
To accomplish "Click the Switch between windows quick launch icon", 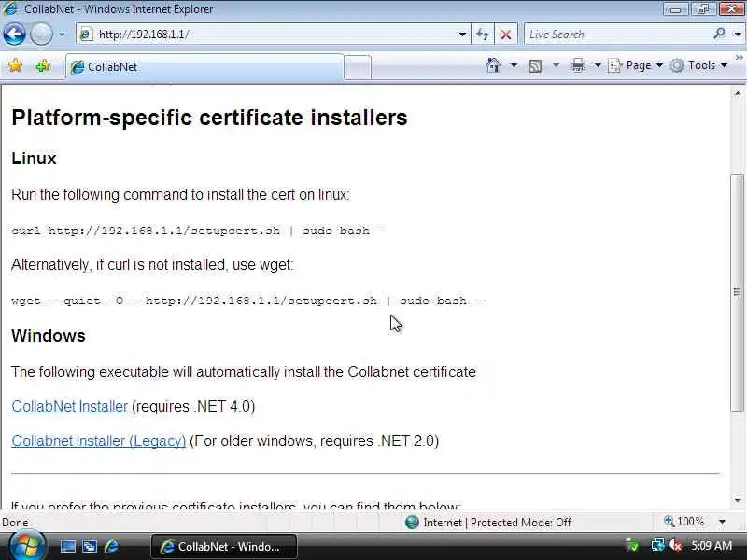I will pyautogui.click(x=90, y=546).
